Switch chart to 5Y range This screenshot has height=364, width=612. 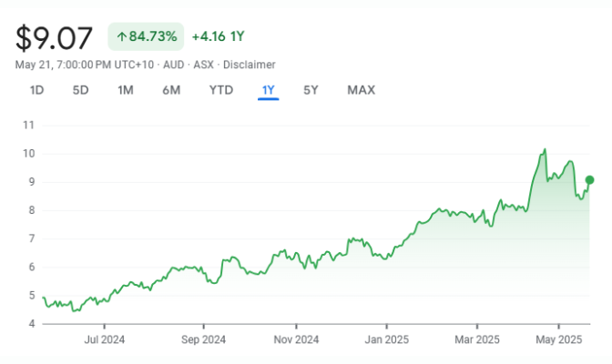pyautogui.click(x=311, y=90)
